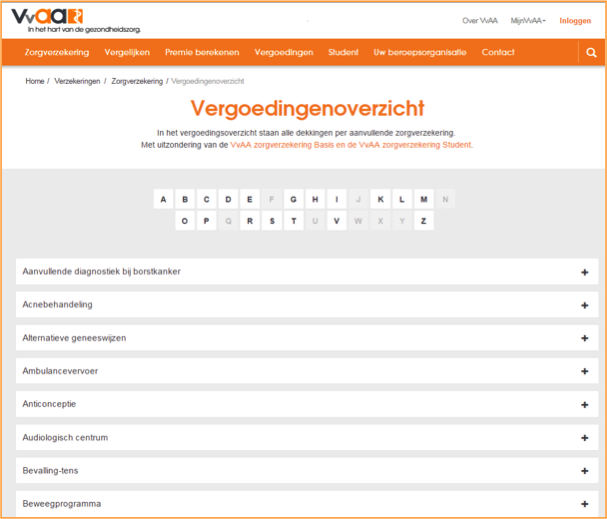
Task: Filter by letter S
Action: tap(272, 221)
